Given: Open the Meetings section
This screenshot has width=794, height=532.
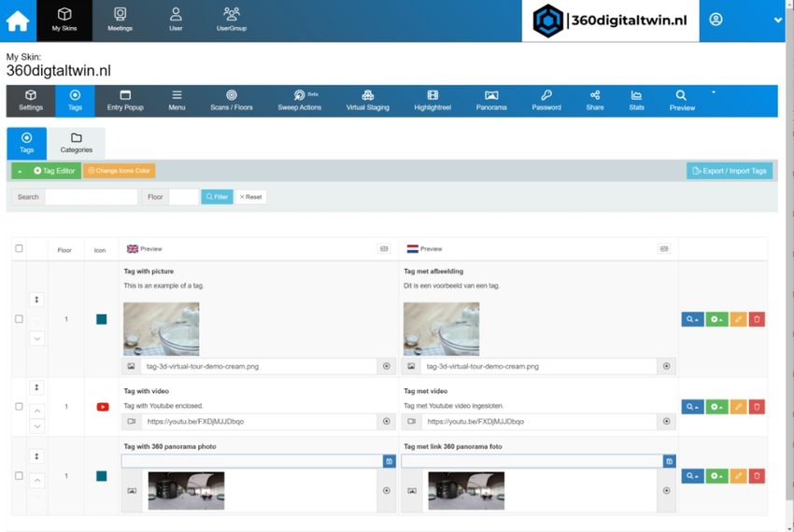Looking at the screenshot, I should pyautogui.click(x=120, y=21).
